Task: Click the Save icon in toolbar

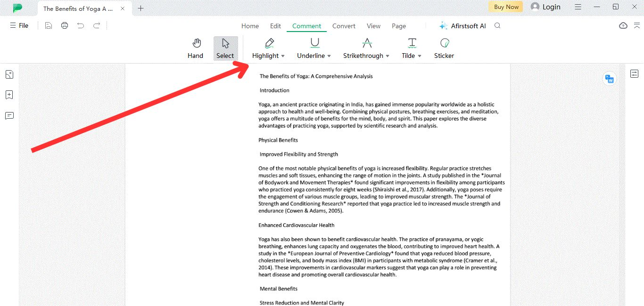Action: 49,26
